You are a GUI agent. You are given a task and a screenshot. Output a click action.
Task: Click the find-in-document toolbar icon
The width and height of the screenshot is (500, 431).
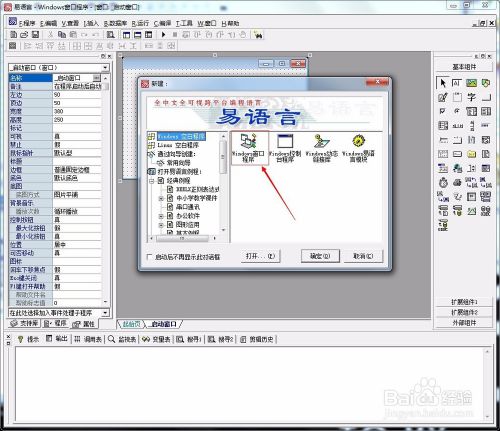[110, 34]
